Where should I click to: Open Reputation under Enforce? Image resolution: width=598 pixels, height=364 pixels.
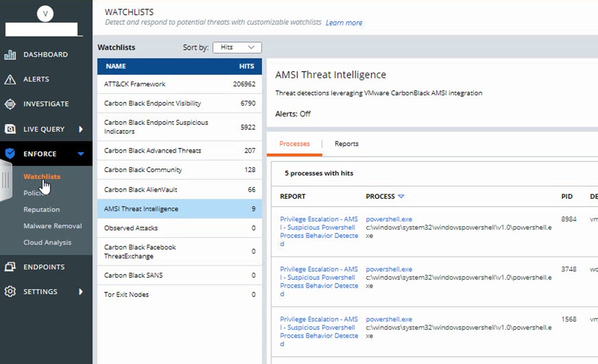pos(41,210)
